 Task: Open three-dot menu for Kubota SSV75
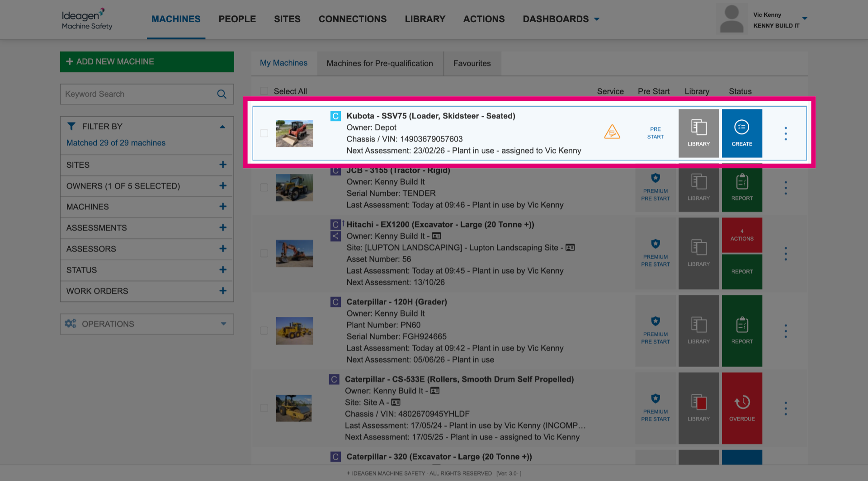(x=786, y=133)
